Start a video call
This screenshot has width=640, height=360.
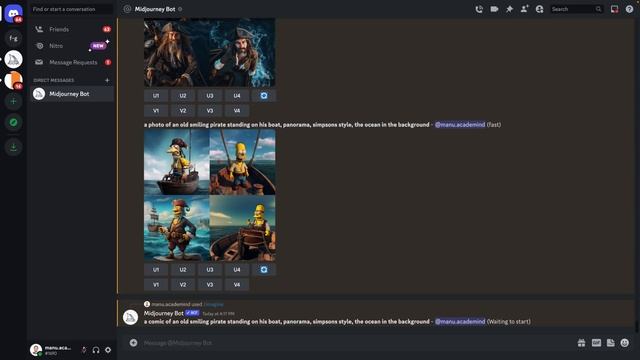(494, 9)
